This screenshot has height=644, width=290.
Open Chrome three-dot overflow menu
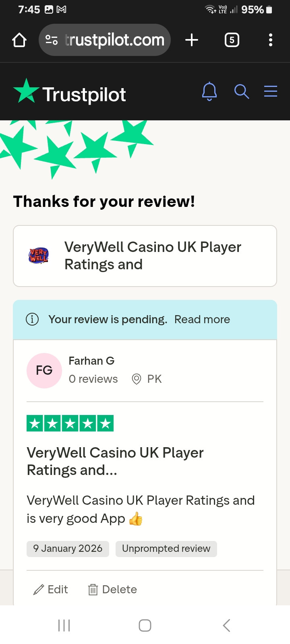click(271, 40)
